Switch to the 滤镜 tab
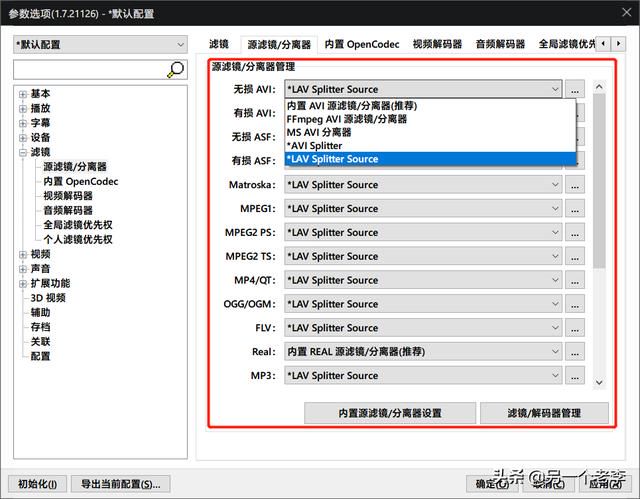The image size is (640, 499). [x=219, y=44]
